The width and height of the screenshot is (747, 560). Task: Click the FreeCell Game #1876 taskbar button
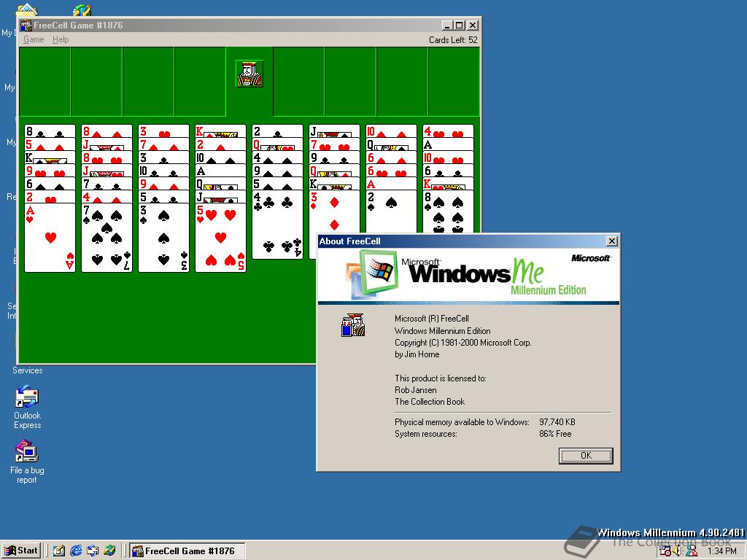click(187, 551)
